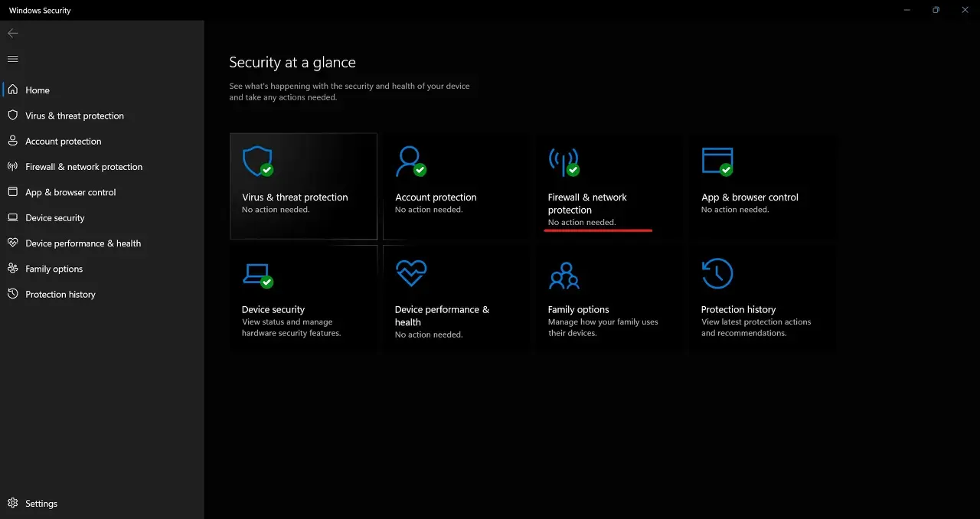Open Settings label at sidebar bottom
The image size is (980, 519).
click(41, 504)
